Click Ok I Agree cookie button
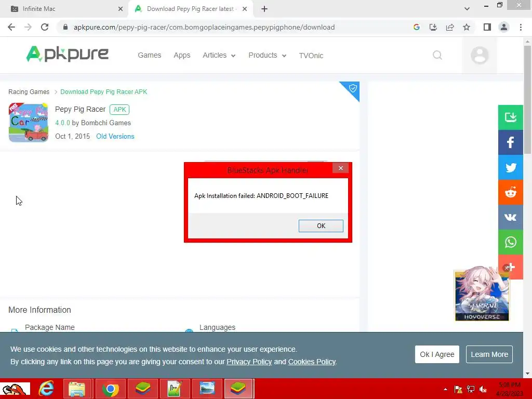The width and height of the screenshot is (532, 399). (437, 354)
